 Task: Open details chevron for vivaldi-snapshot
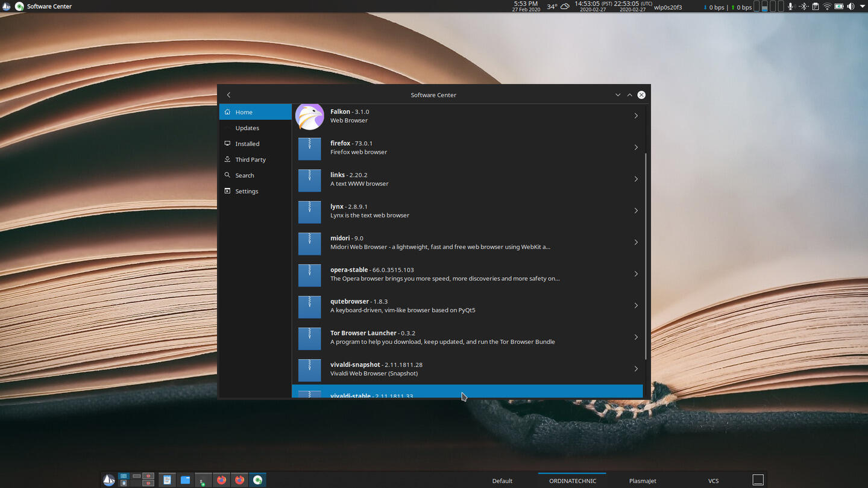[636, 369]
